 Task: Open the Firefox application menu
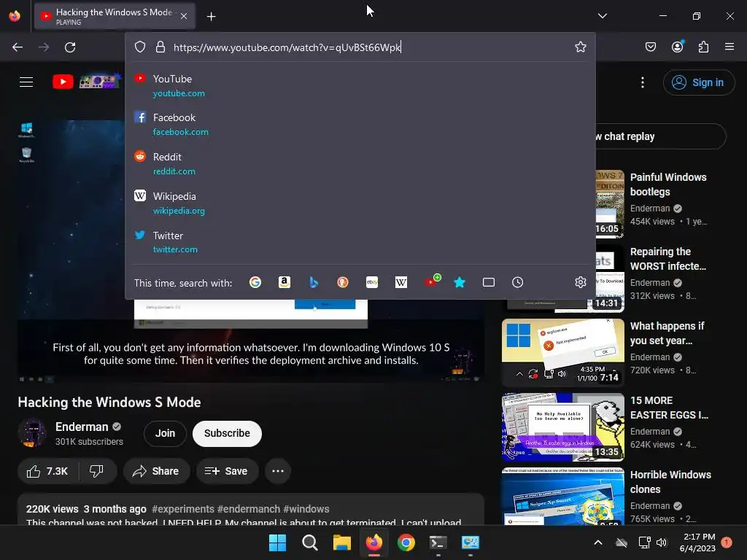(x=729, y=47)
